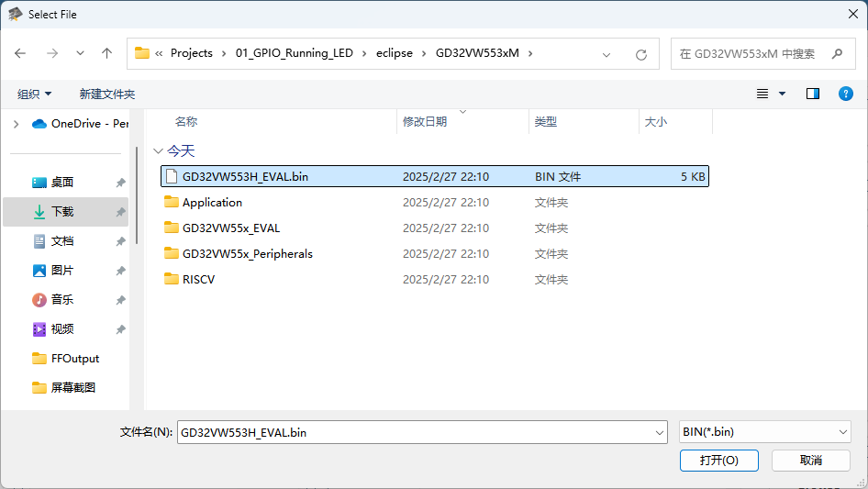This screenshot has width=868, height=489.
Task: Open FFOutput folder in sidebar
Action: pos(74,359)
